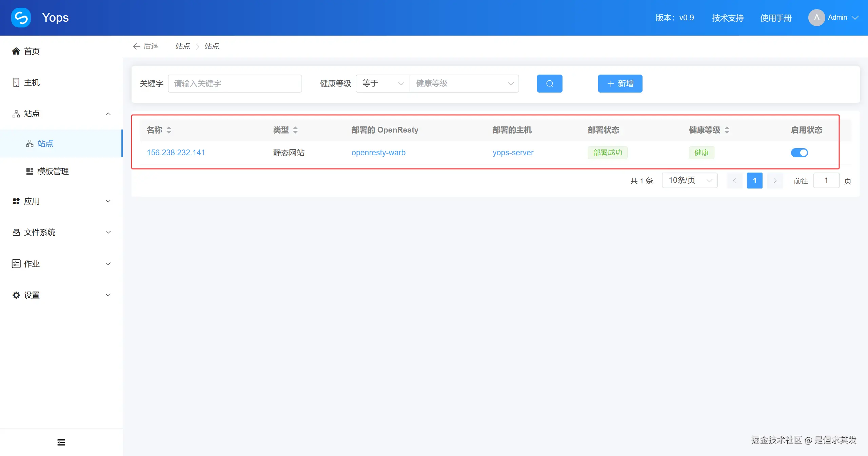The image size is (868, 456).
Task: Expand the 文件系统 sidebar menu
Action: [61, 232]
